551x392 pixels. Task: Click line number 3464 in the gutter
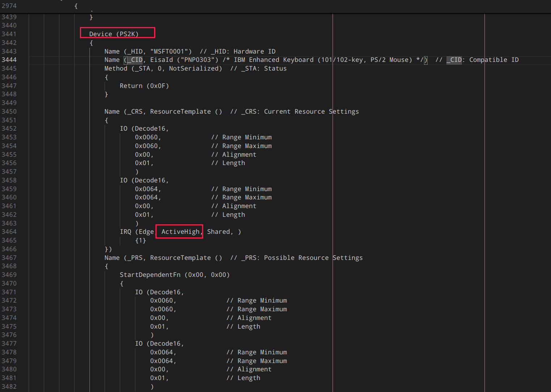click(x=9, y=232)
